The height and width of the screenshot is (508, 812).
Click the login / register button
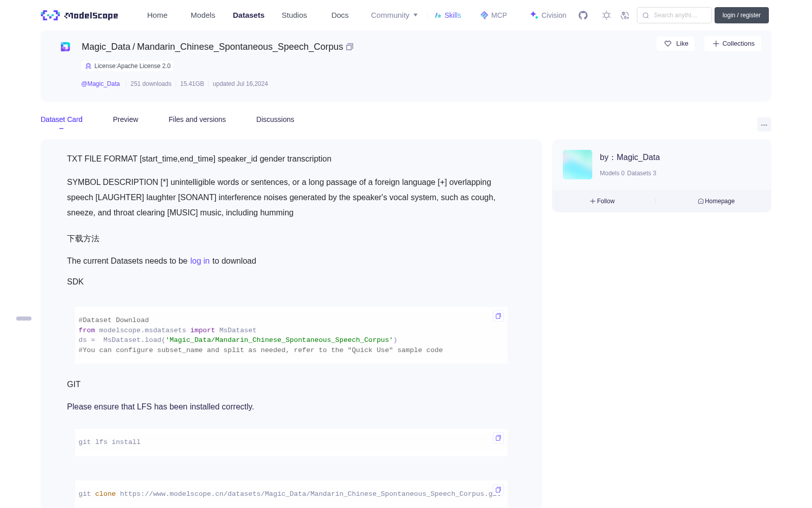tap(741, 15)
